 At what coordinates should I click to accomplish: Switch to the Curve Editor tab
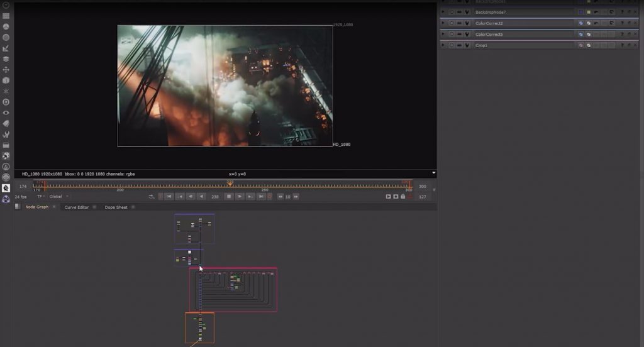point(76,207)
